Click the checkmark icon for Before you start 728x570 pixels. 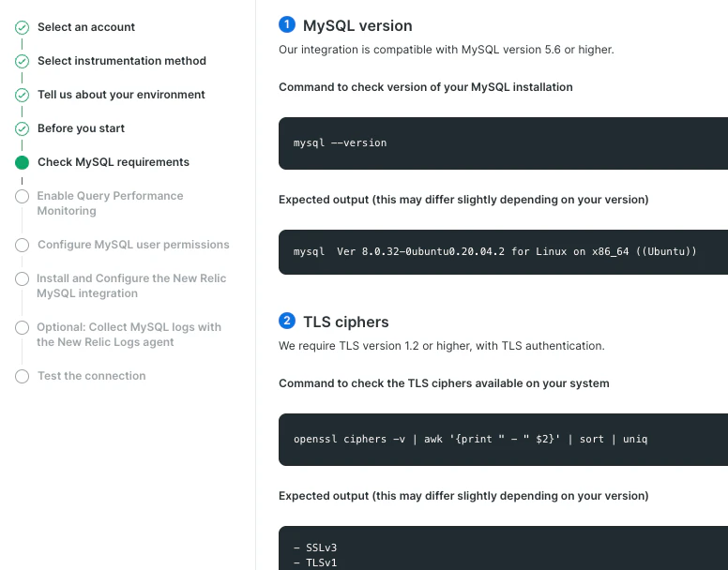tap(22, 129)
